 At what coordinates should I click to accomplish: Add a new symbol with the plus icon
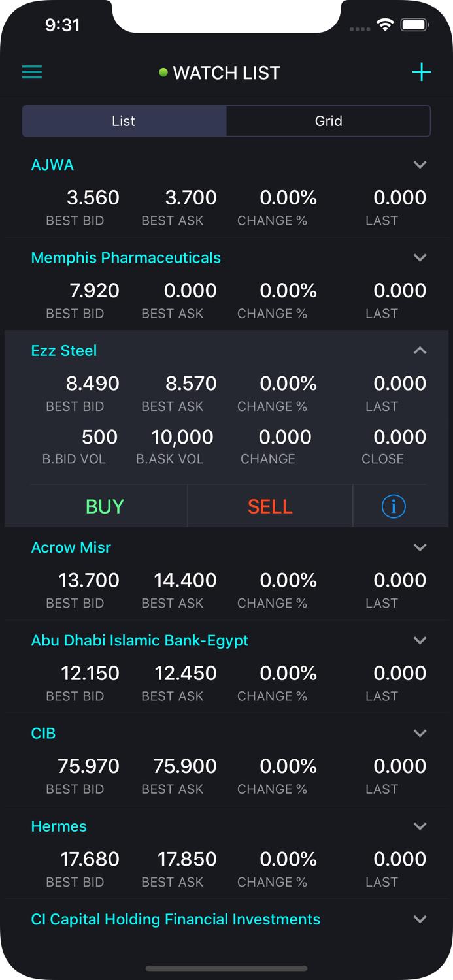click(422, 72)
